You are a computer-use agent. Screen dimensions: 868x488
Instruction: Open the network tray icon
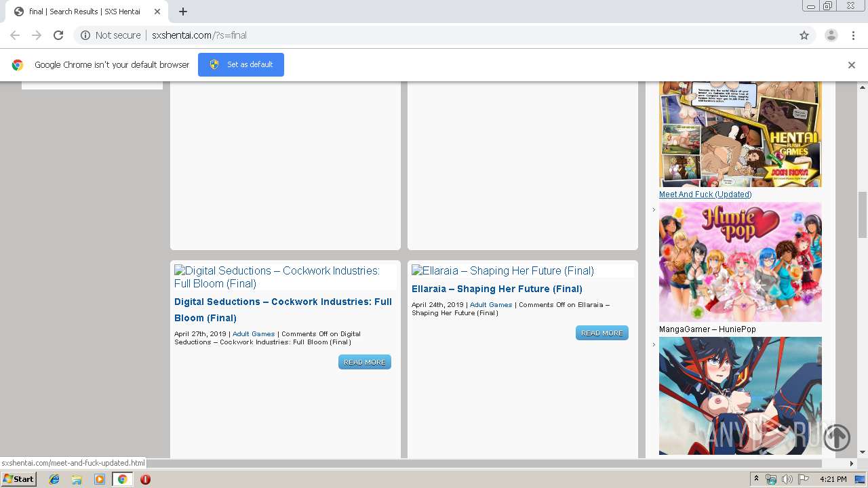click(x=771, y=479)
